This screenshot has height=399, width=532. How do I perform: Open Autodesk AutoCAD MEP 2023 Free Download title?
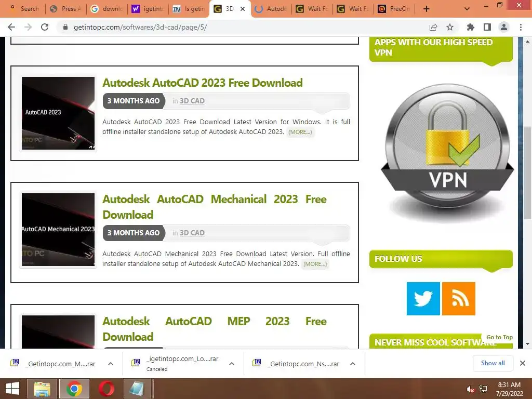[215, 329]
